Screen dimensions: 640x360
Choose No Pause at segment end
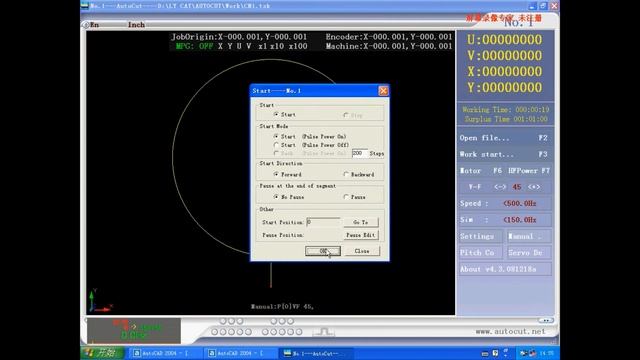click(x=276, y=197)
